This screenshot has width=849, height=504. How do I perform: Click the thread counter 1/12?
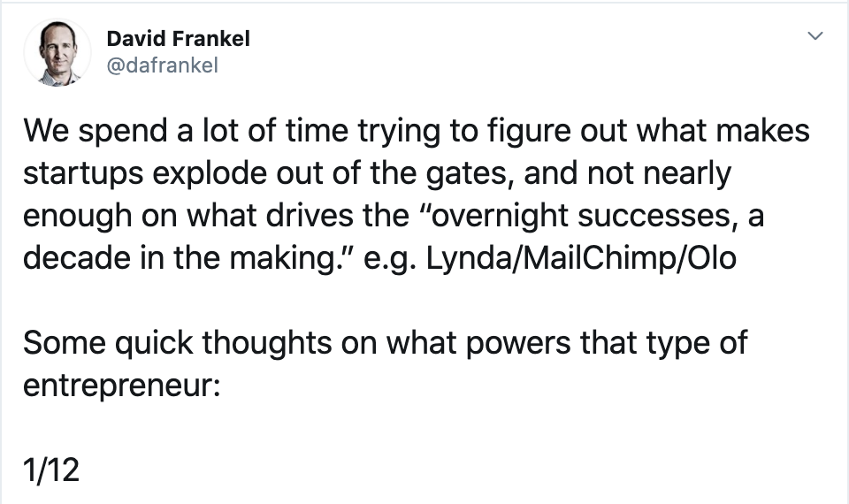coord(51,470)
